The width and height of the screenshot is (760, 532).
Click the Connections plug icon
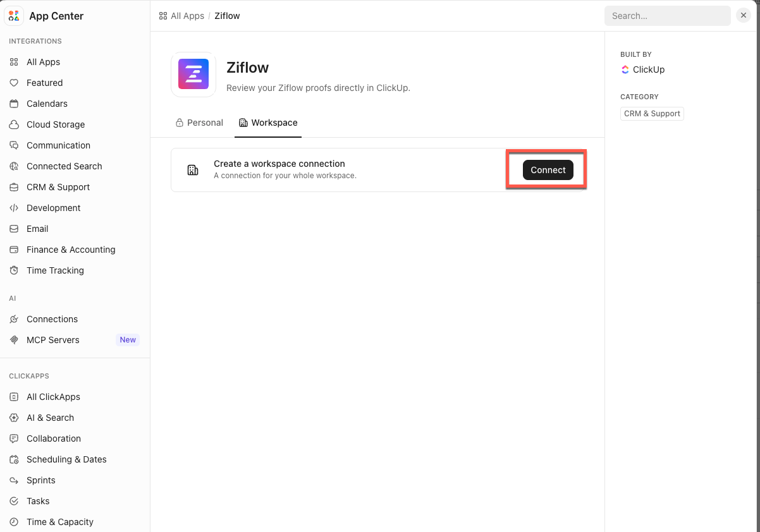14,319
